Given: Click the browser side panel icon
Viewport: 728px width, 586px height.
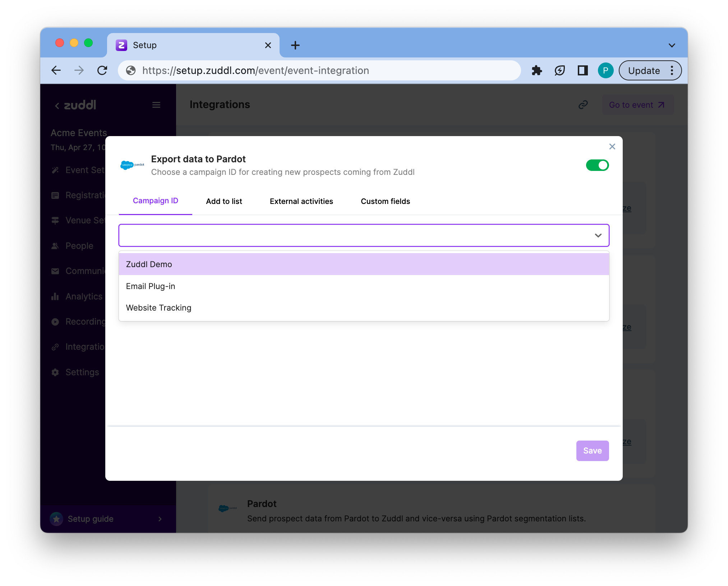Looking at the screenshot, I should [582, 70].
